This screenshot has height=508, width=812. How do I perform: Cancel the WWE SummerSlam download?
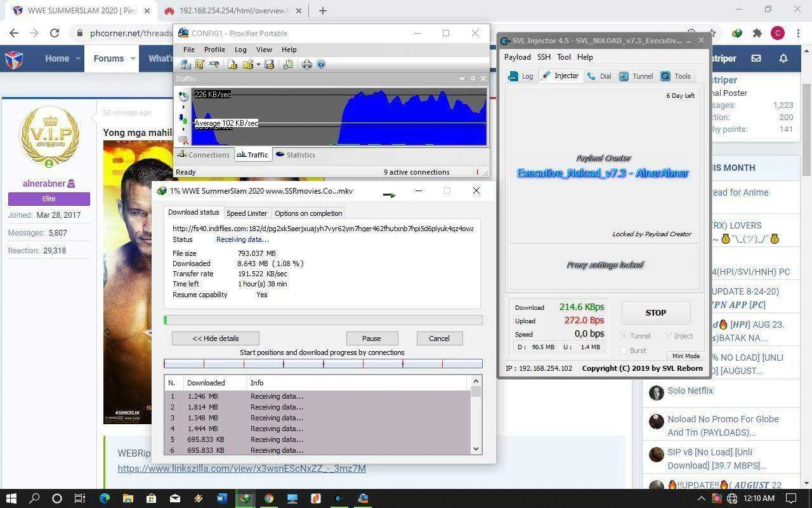(x=439, y=338)
